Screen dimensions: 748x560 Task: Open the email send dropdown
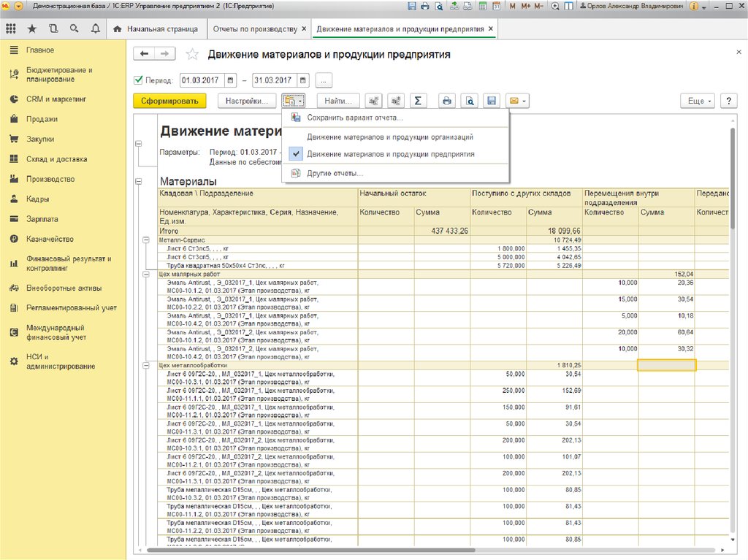pyautogui.click(x=517, y=101)
